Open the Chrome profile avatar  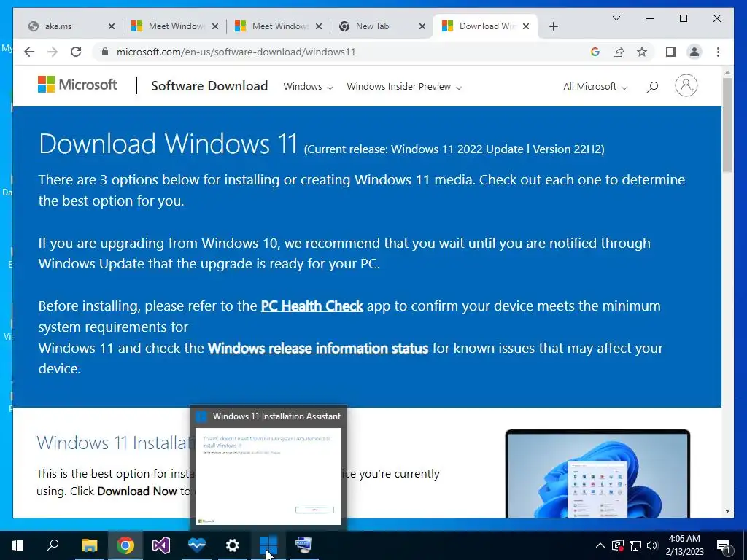[x=694, y=52]
